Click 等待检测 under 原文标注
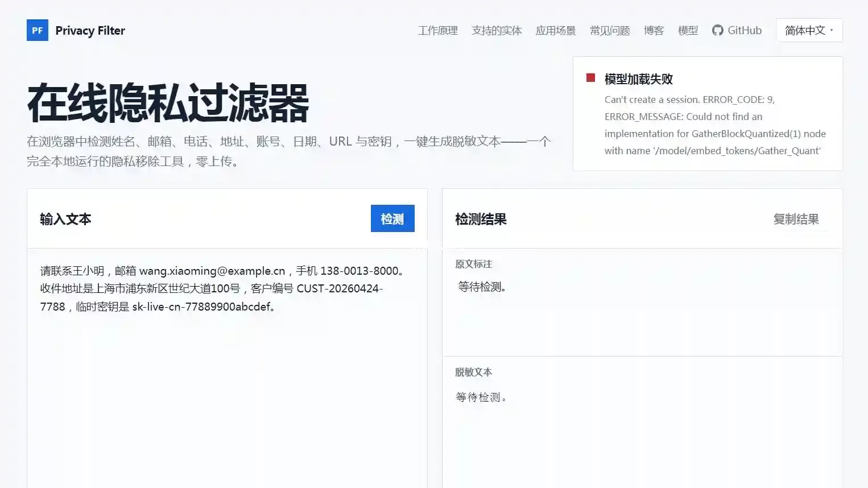This screenshot has height=488, width=868. pos(482,287)
